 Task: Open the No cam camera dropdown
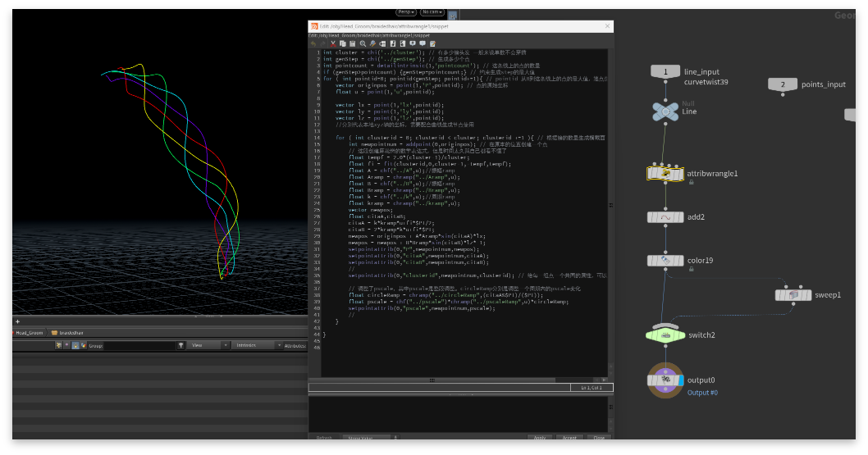point(432,12)
